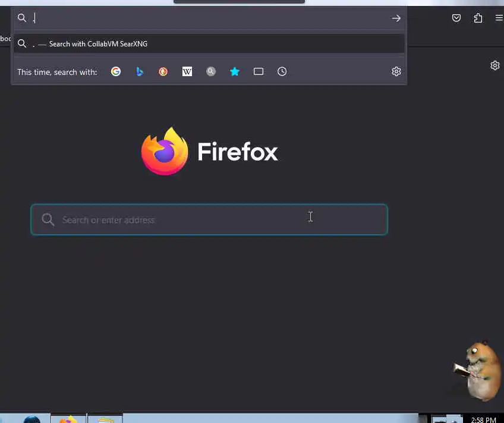Click the Go arrow in the address bar
This screenshot has height=423, width=504.
coord(396,18)
